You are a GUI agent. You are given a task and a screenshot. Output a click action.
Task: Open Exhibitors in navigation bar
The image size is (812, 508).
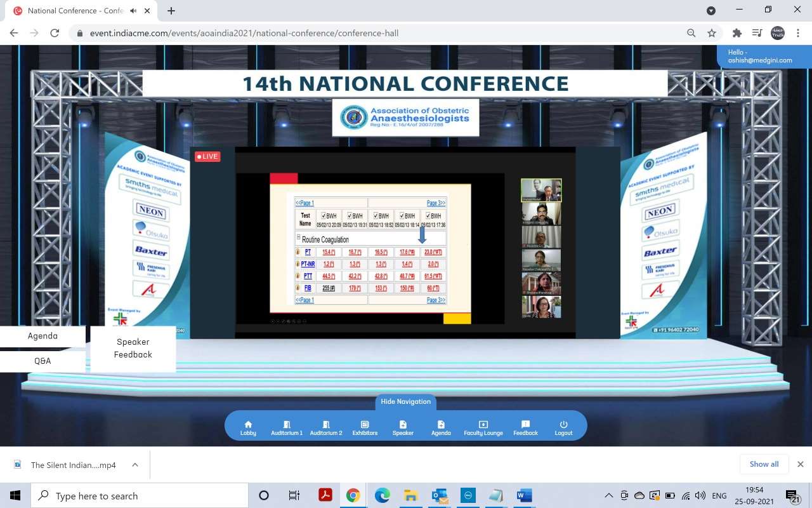tap(365, 427)
